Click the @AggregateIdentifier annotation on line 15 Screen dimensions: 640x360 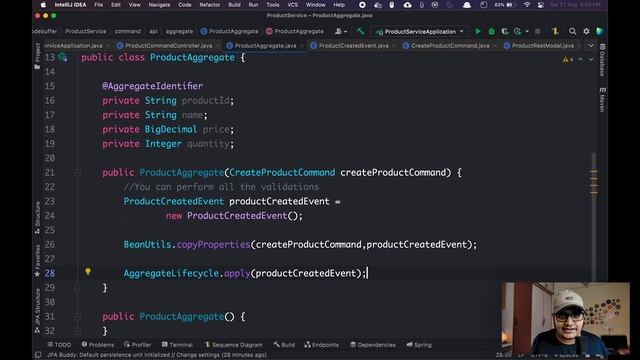coord(152,86)
